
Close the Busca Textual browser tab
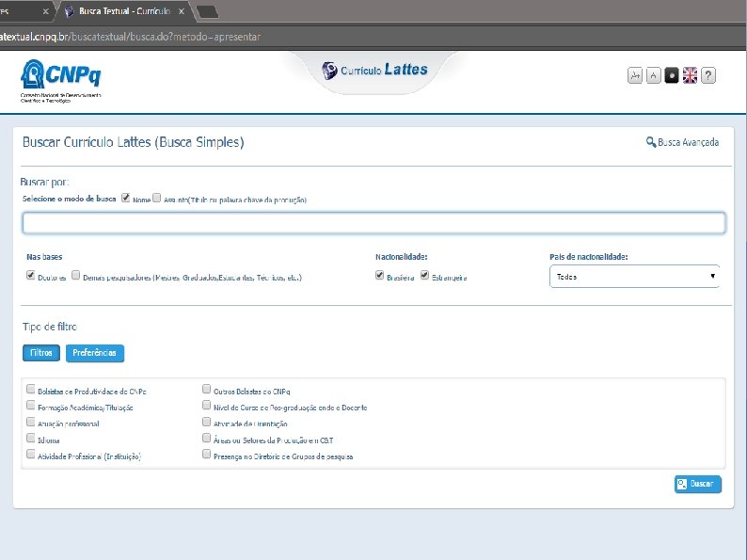tap(182, 11)
